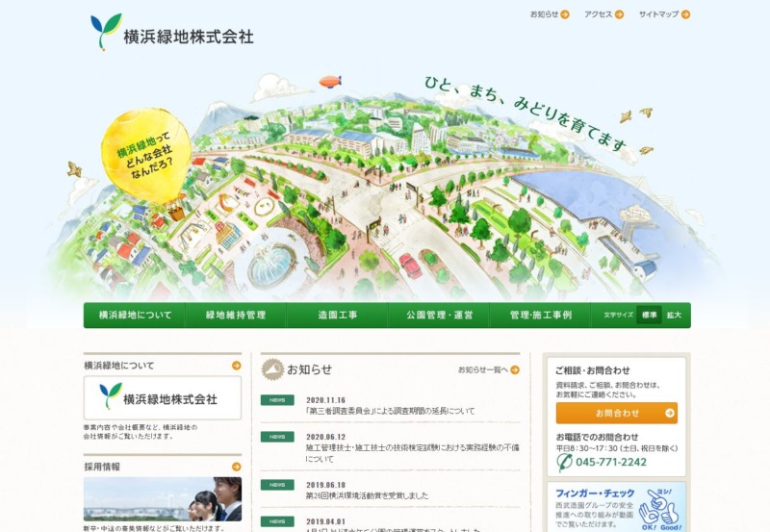Open the お知らせ一覧へ link

click(x=488, y=369)
